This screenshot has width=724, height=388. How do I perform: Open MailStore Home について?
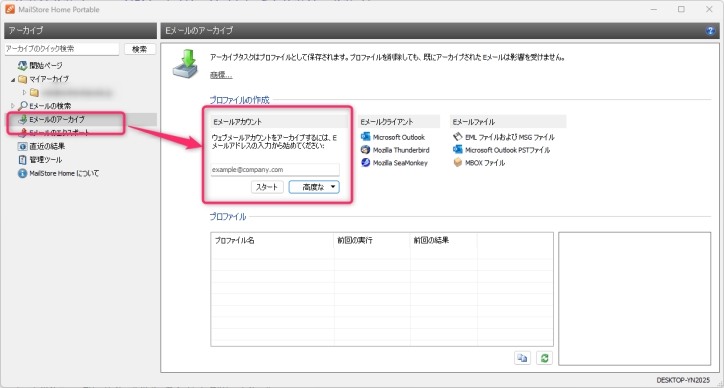pyautogui.click(x=64, y=174)
